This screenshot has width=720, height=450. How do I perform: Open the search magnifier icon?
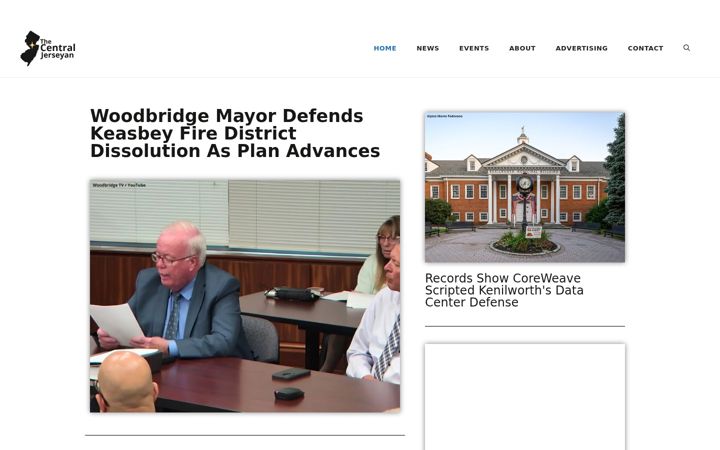coord(686,48)
